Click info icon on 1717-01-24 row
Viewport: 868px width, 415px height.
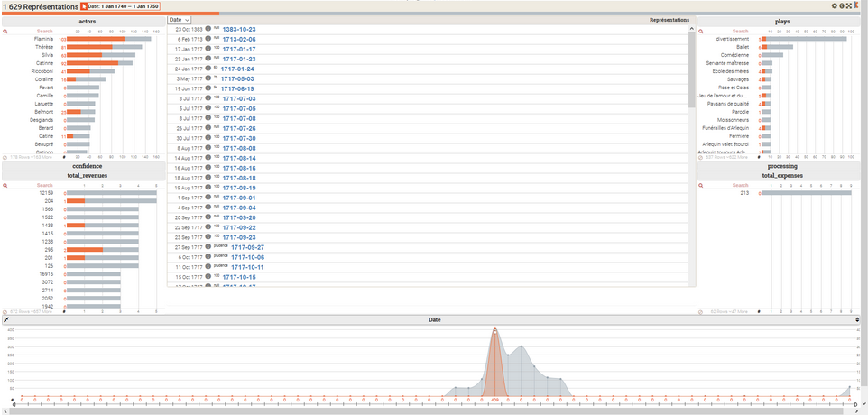[x=208, y=69]
